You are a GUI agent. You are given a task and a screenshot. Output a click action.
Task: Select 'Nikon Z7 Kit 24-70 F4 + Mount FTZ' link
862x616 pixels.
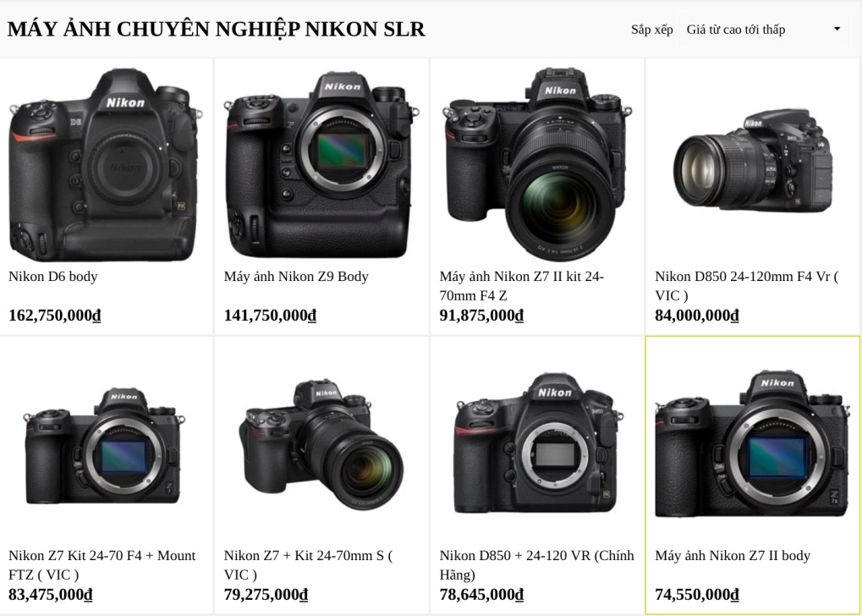102,565
